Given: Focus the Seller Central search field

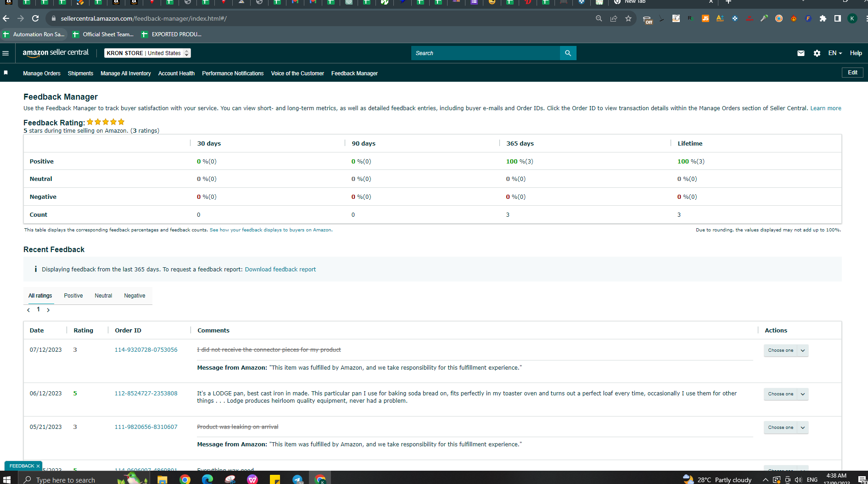Looking at the screenshot, I should pyautogui.click(x=485, y=53).
